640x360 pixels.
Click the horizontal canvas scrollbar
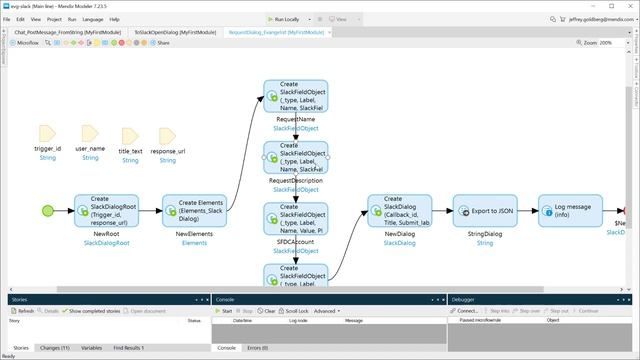click(300, 289)
